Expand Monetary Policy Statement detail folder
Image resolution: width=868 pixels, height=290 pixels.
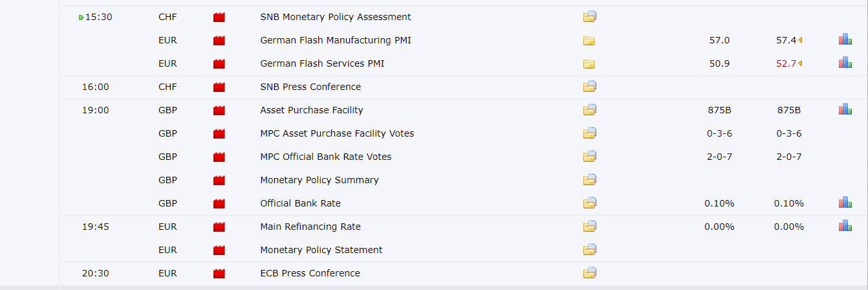(589, 250)
